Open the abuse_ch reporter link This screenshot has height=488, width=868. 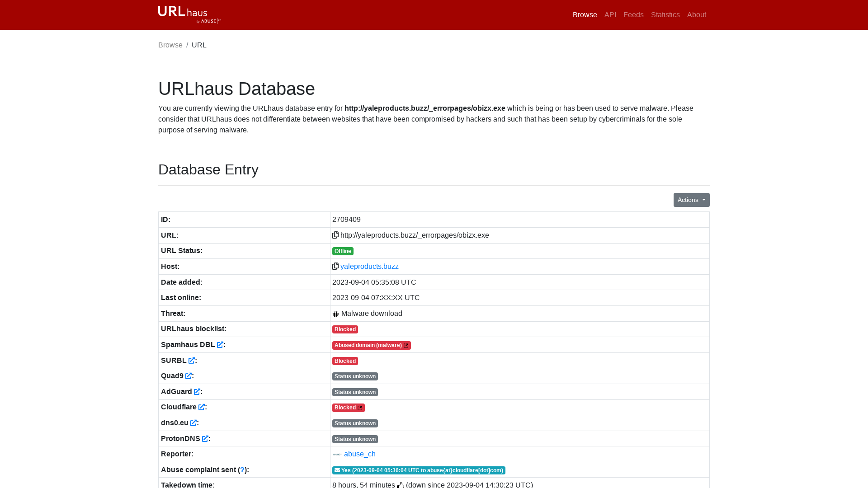[359, 454]
